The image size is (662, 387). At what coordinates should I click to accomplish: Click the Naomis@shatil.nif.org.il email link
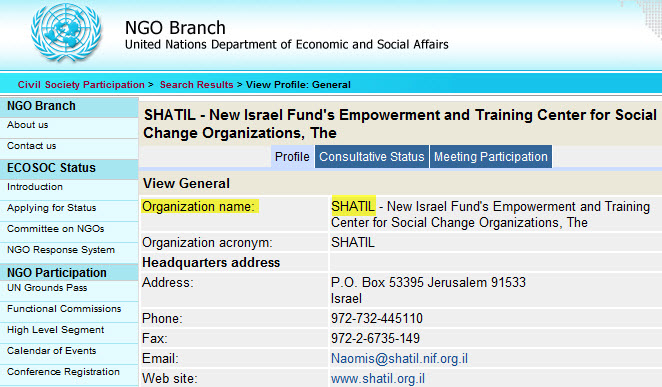(x=399, y=359)
